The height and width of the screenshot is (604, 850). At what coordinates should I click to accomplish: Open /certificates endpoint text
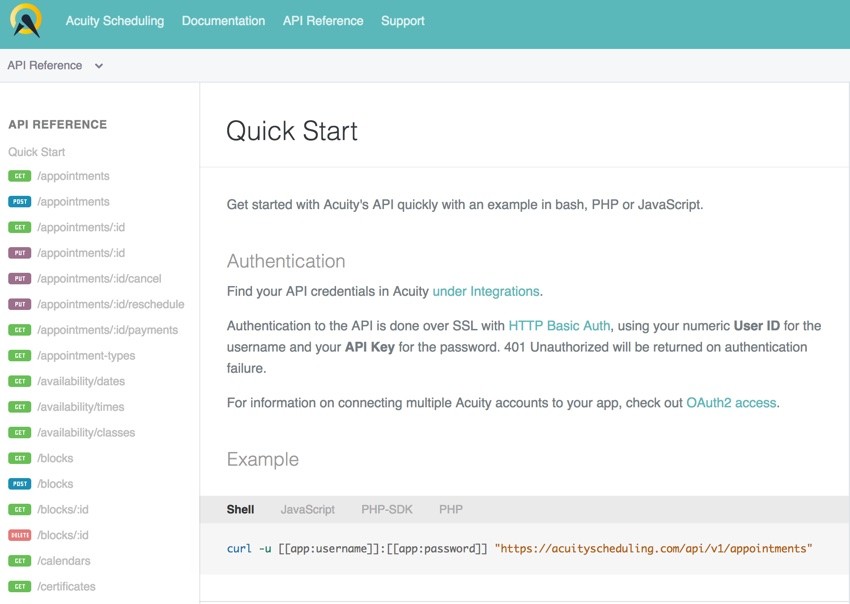[66, 586]
